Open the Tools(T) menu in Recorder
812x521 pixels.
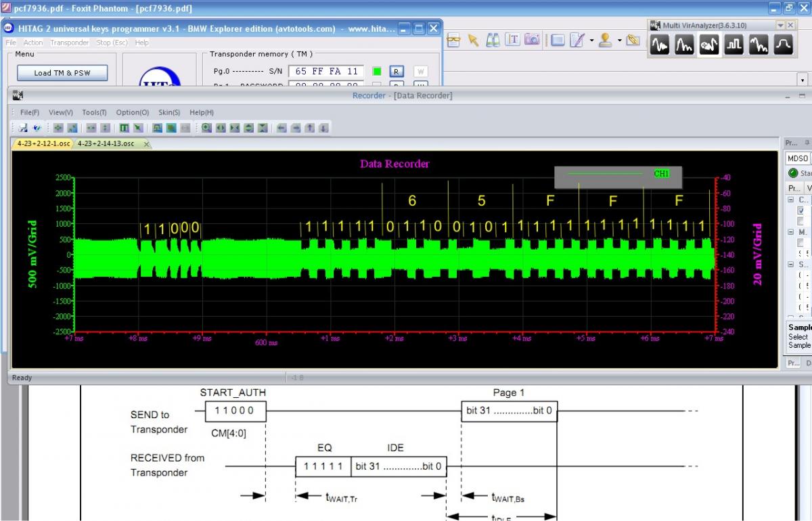pyautogui.click(x=94, y=112)
